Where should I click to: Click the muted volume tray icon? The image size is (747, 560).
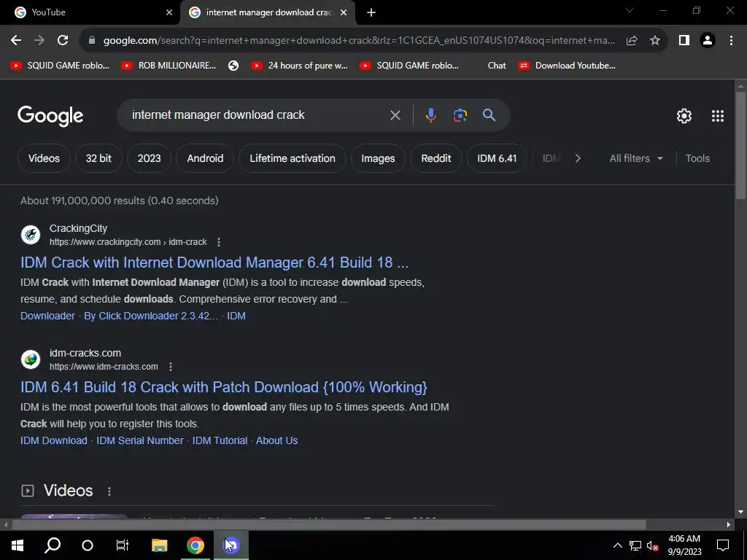653,545
